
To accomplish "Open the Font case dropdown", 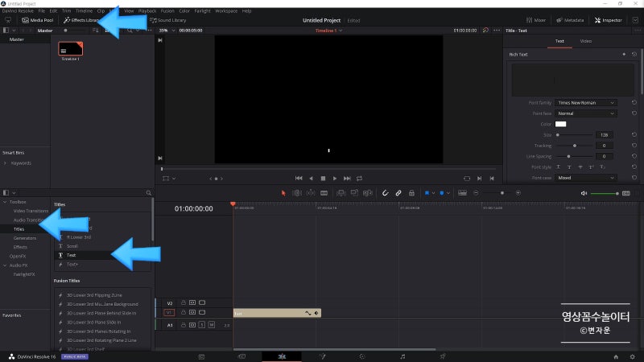I will click(586, 178).
